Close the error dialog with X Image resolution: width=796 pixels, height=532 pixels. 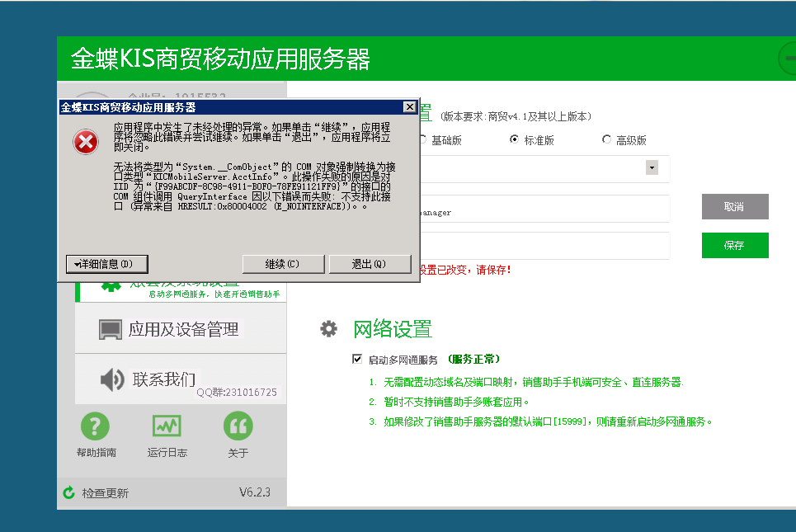[x=410, y=106]
